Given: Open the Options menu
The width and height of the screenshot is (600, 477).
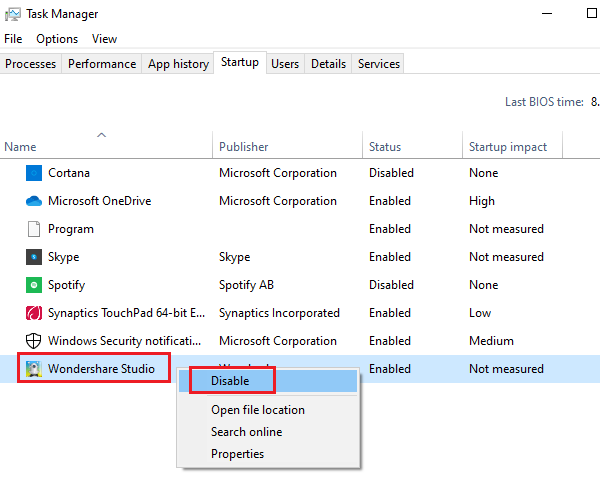Looking at the screenshot, I should 57,39.
